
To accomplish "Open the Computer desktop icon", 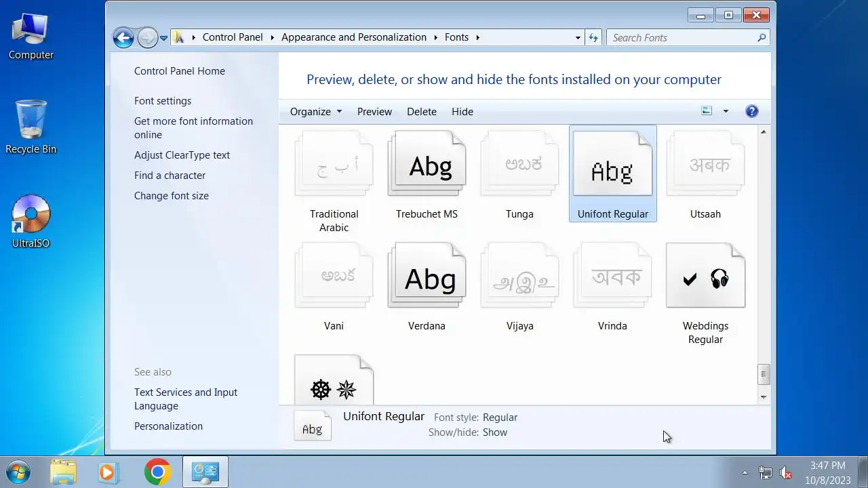I will (31, 36).
